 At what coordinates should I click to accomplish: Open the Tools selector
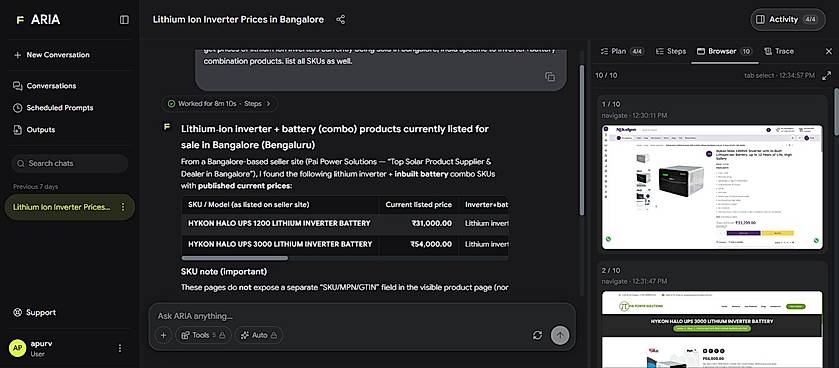[x=203, y=335]
